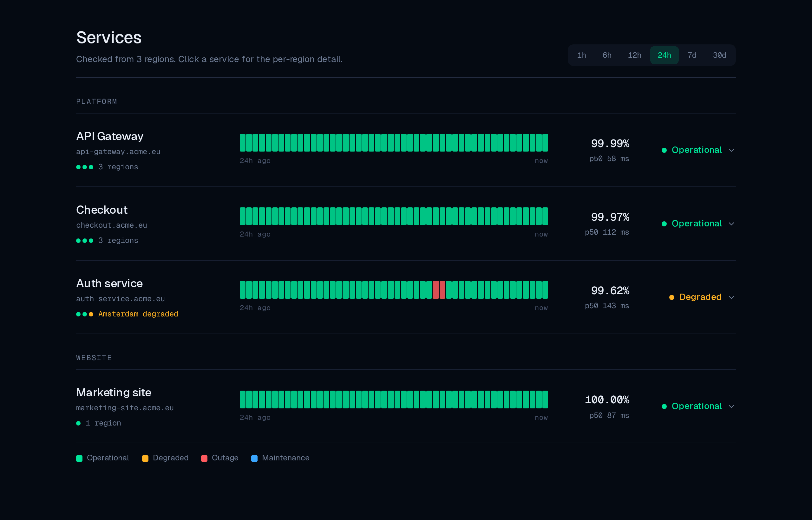Click "p50 143 ms" latency value
The height and width of the screenshot is (520, 812).
point(607,306)
